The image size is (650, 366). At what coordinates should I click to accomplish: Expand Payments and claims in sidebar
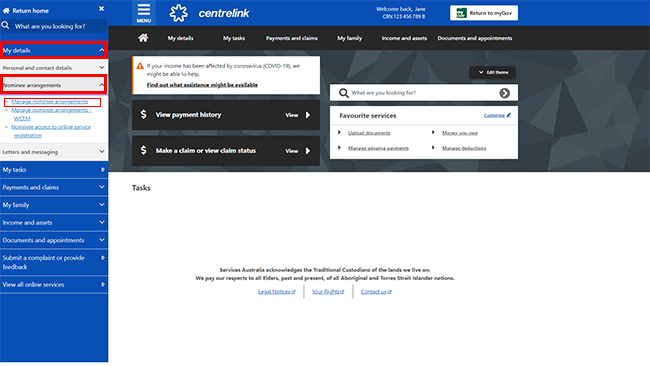54,187
